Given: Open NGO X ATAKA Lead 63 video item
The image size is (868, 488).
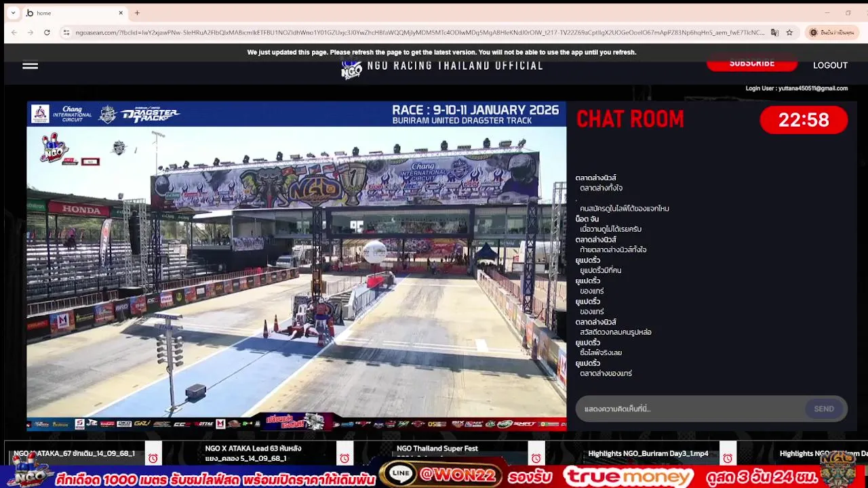Looking at the screenshot, I should pyautogui.click(x=253, y=453).
